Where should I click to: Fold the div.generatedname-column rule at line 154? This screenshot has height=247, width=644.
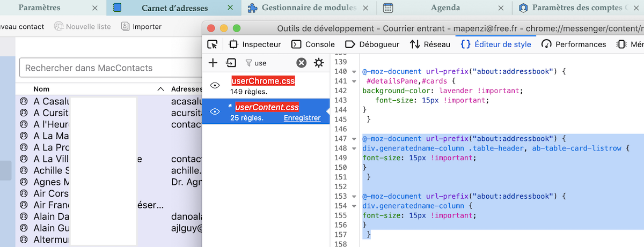(x=354, y=206)
